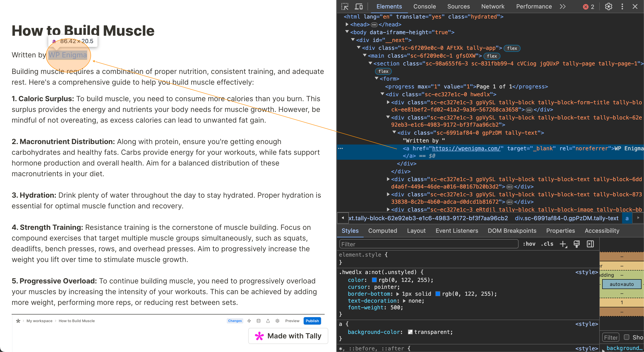Viewport: 644px width, 352px height.
Task: Activate the inspect element picker icon
Action: [x=345, y=6]
